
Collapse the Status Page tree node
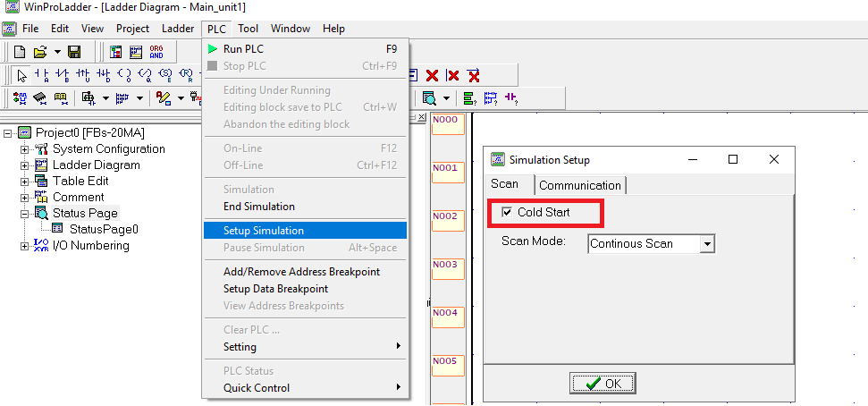pos(24,214)
